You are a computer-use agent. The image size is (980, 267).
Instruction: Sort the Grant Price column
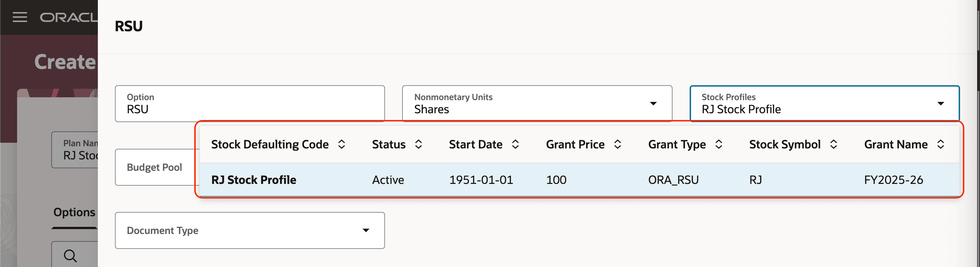(617, 144)
